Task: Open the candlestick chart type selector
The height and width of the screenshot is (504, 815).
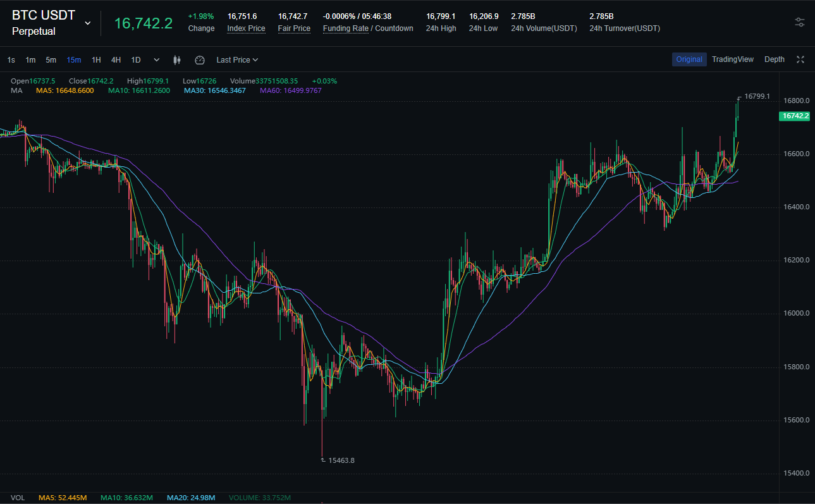Action: pos(177,60)
